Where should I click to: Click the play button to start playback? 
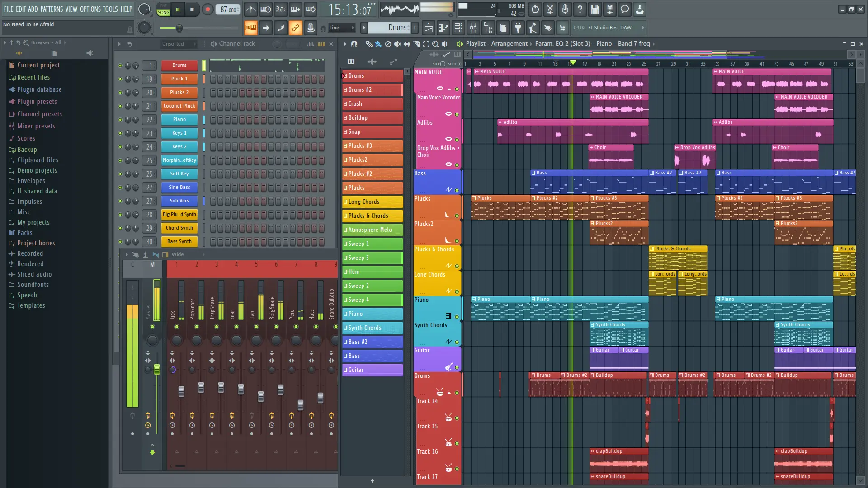[x=177, y=9]
